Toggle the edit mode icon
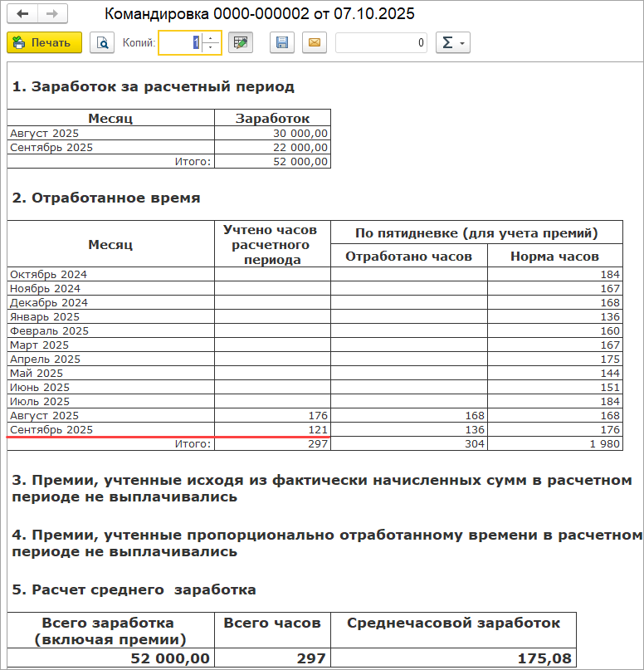 tap(241, 42)
